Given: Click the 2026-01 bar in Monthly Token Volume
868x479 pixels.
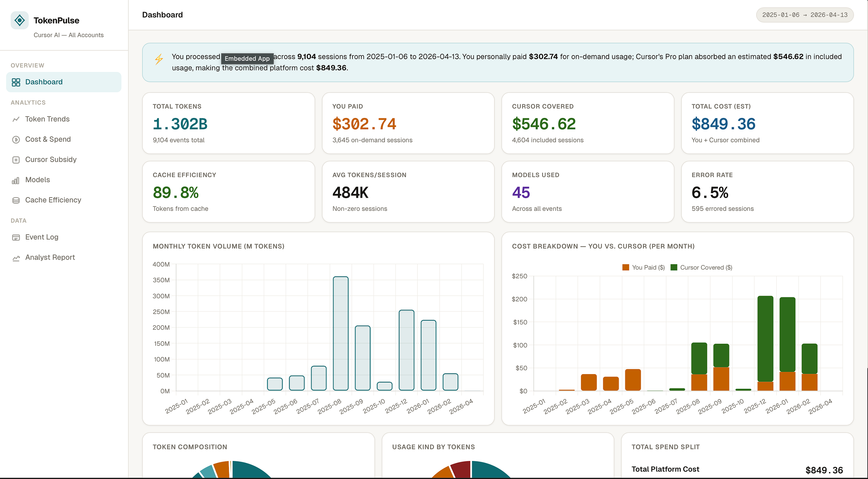Looking at the screenshot, I should click(x=428, y=355).
